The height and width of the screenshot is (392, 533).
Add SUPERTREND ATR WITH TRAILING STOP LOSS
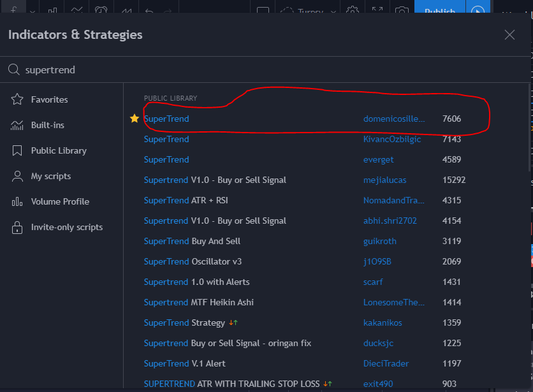(x=231, y=384)
